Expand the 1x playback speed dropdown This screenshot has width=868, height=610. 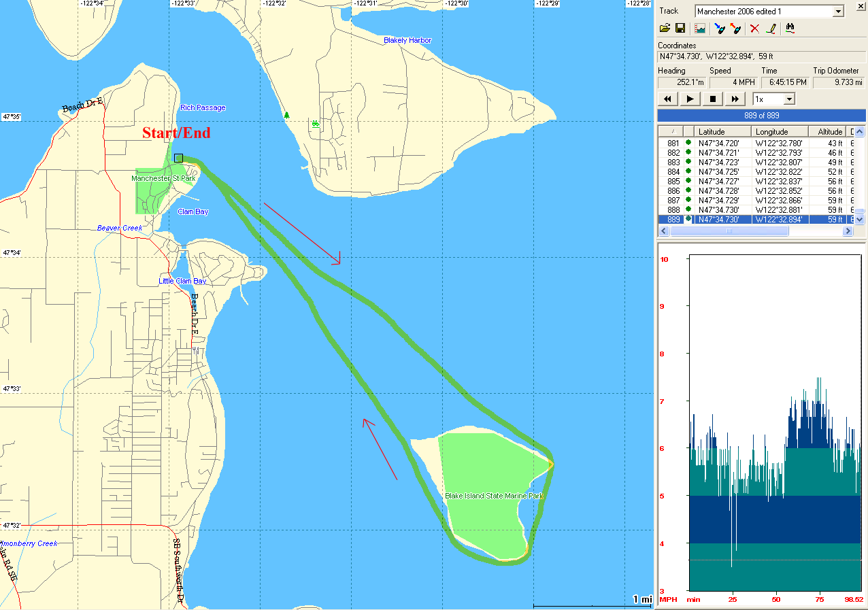(x=789, y=99)
